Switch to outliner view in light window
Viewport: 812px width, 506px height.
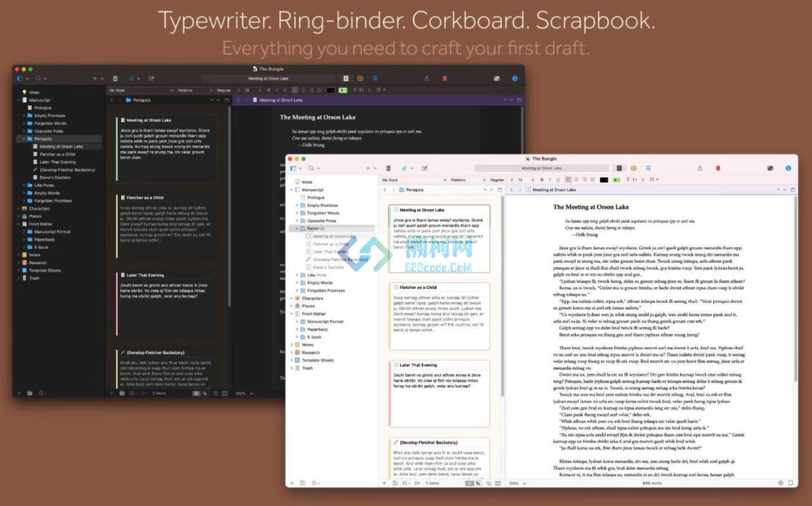tap(648, 168)
